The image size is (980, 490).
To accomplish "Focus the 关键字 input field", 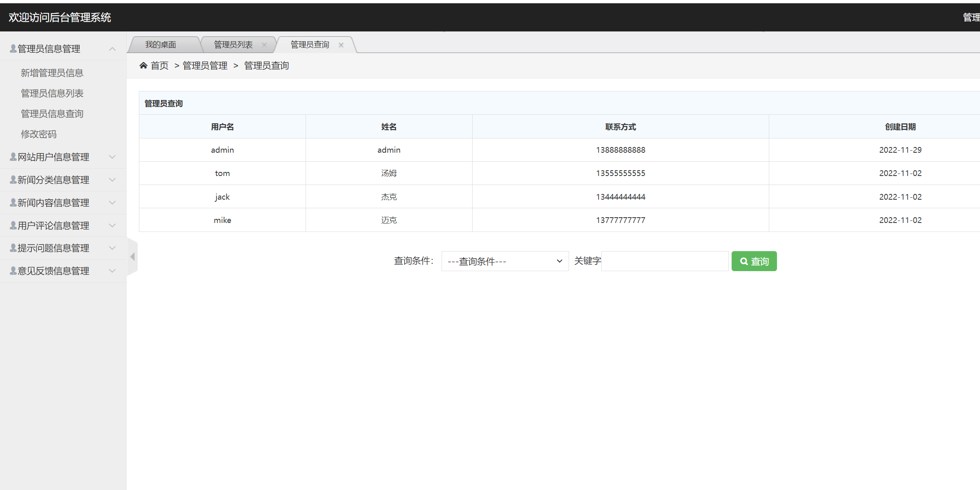I will coord(665,261).
